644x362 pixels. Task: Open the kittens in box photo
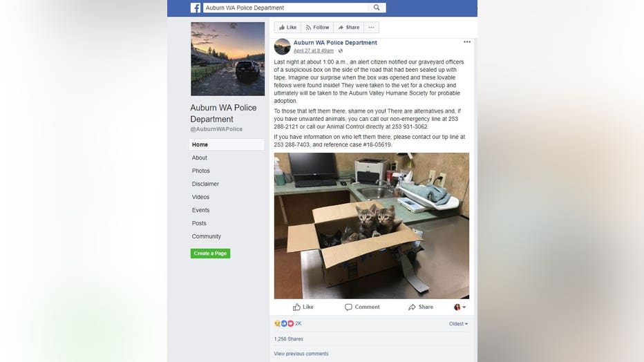tap(372, 226)
